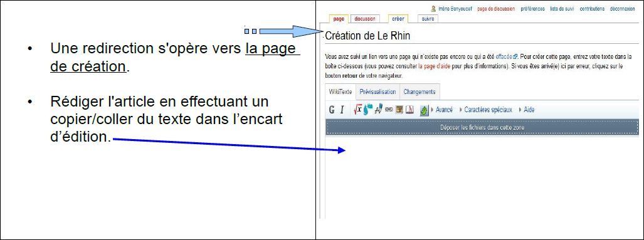Insert embedded picture with image icon

[399, 110]
